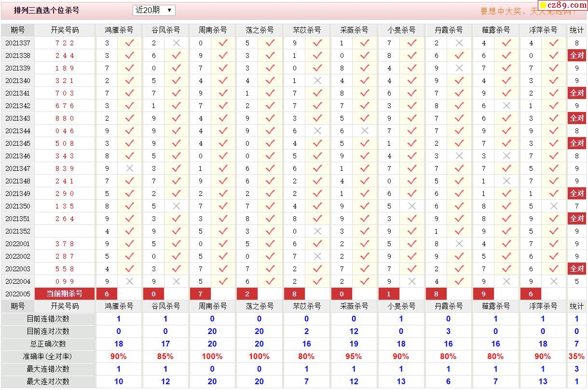588x390 pixels.
Task: Click the X mark for 谷风杀号 in row 2021337
Action: click(176, 43)
